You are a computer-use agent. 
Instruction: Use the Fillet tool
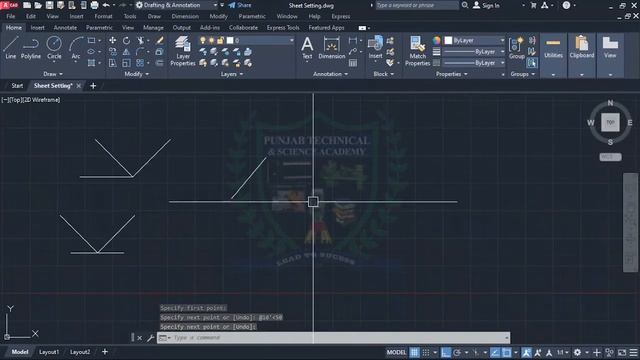(x=140, y=52)
